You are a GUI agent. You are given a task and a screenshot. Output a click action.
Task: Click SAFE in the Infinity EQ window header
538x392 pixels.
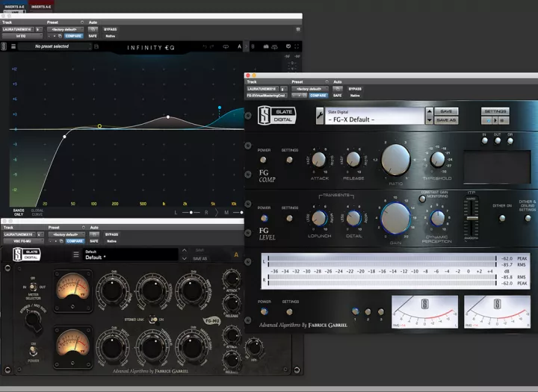93,36
